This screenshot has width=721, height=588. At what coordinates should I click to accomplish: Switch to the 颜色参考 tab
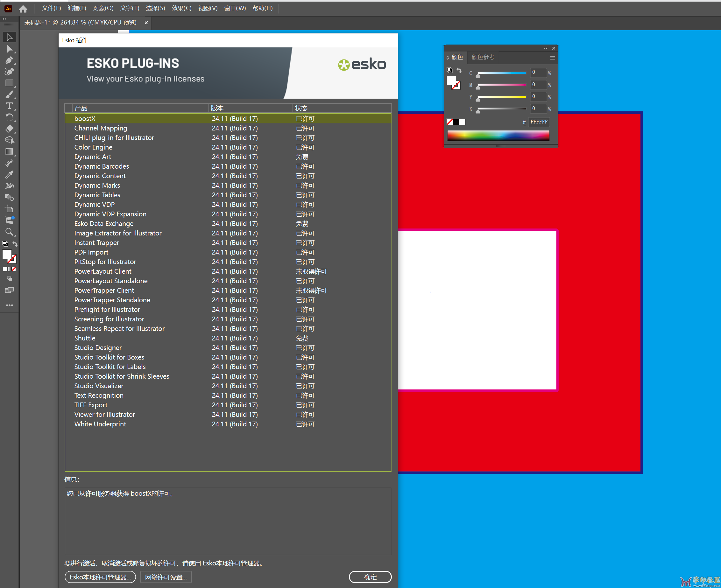[x=483, y=57]
